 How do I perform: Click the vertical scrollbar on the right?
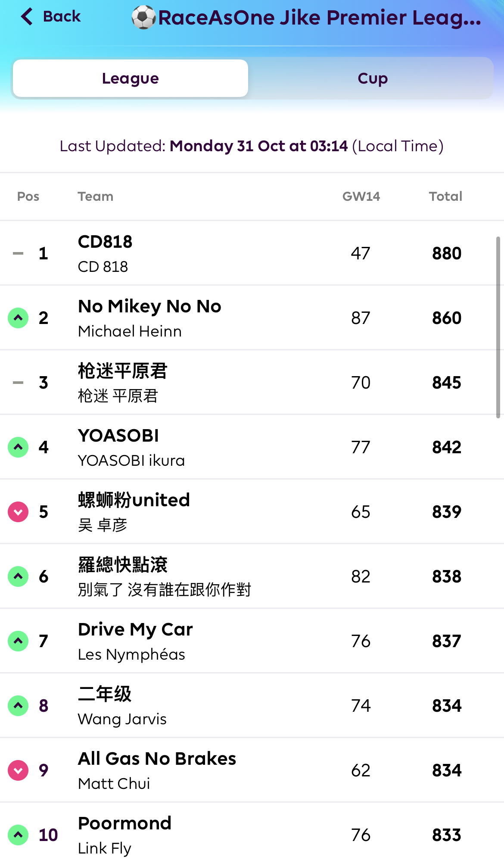(x=498, y=327)
